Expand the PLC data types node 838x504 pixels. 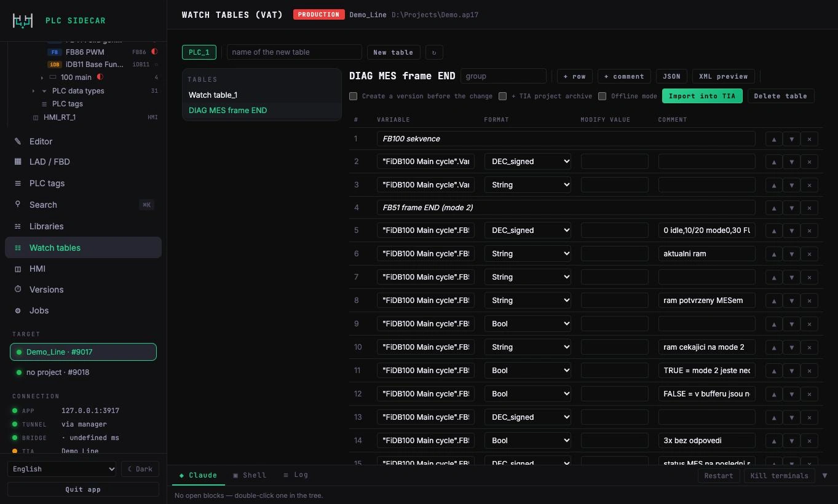(33, 91)
